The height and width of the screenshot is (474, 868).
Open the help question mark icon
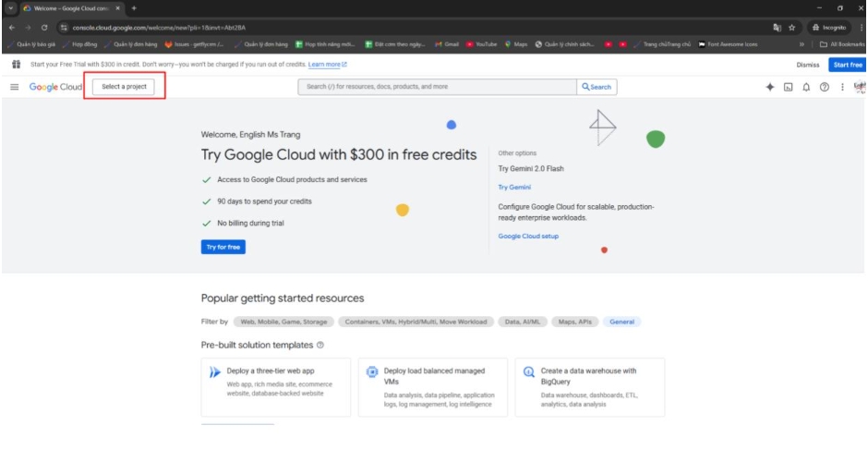(x=823, y=87)
